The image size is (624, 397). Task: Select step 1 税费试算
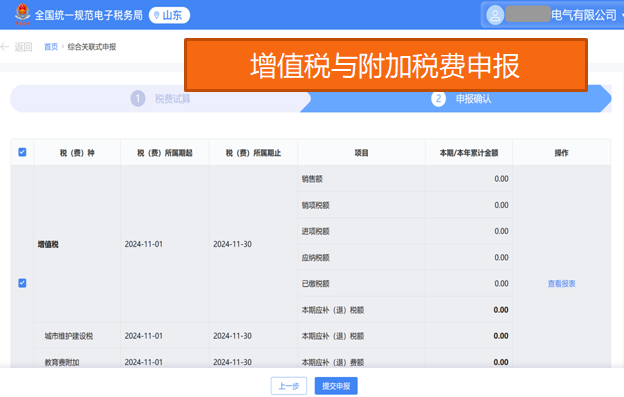click(x=161, y=99)
